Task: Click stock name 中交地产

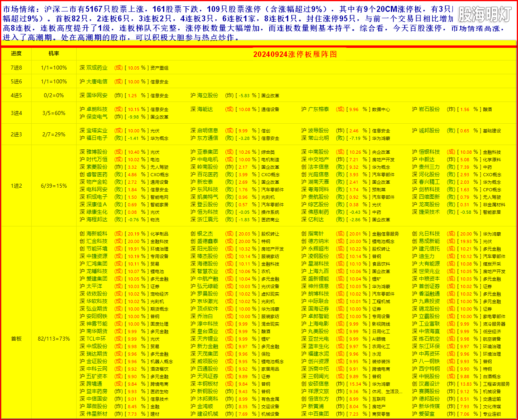Action: (x=319, y=159)
